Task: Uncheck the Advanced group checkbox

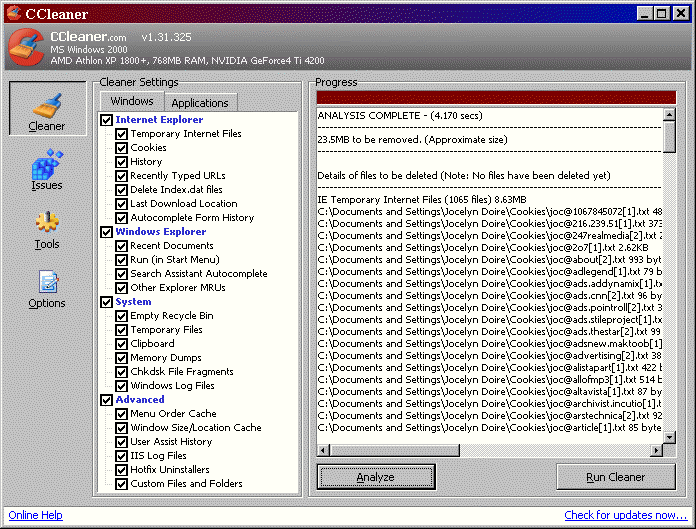Action: (x=107, y=400)
